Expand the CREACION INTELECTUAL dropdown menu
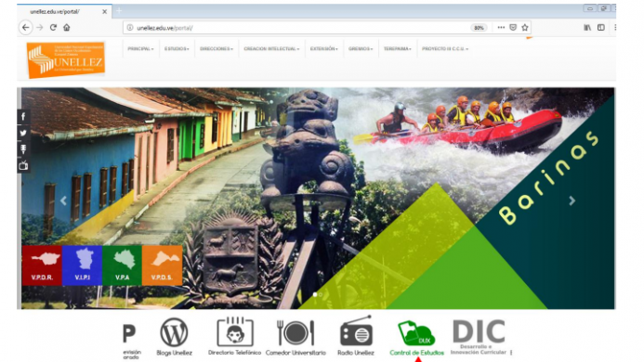This screenshot has width=644, height=362. tap(271, 49)
